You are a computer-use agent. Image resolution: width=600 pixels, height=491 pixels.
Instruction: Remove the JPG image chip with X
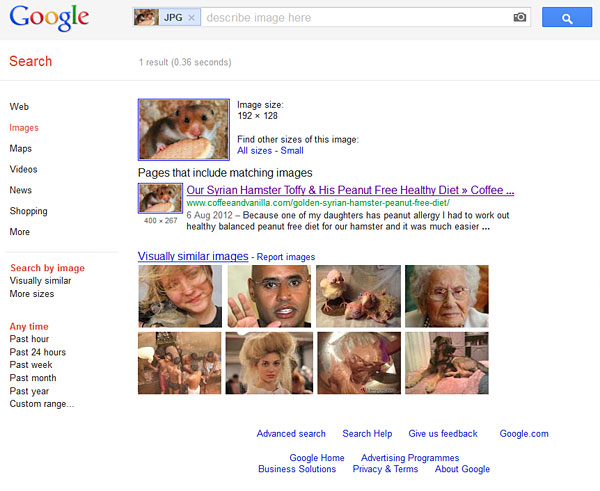pyautogui.click(x=191, y=18)
